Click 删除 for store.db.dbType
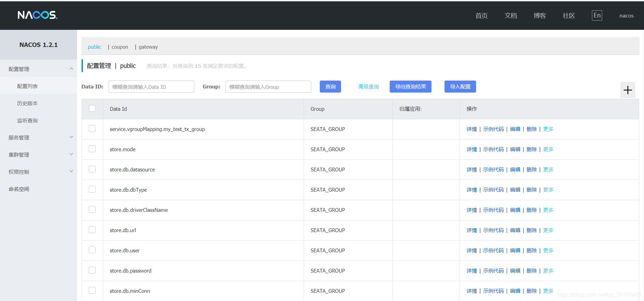Image resolution: width=644 pixels, height=301 pixels. (x=532, y=190)
